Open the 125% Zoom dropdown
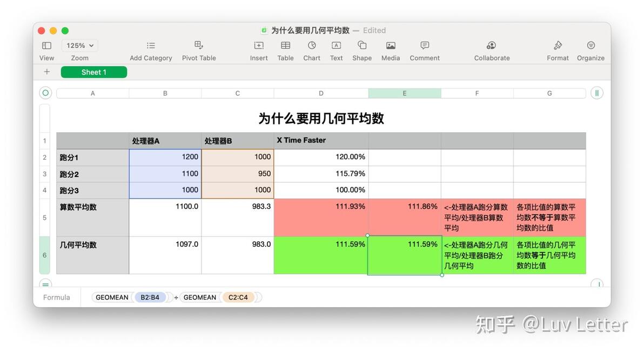 (x=79, y=45)
